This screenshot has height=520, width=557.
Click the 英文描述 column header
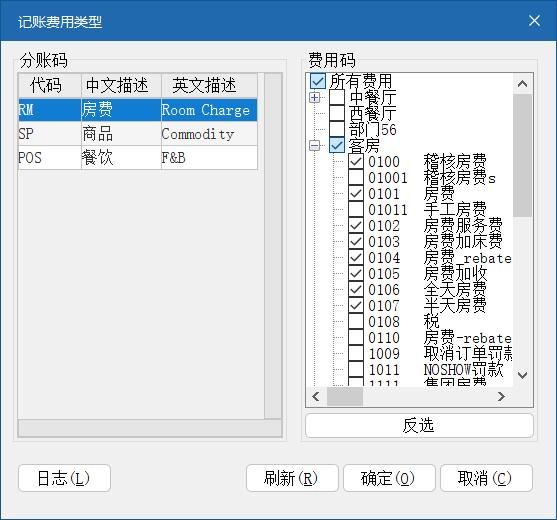tap(209, 86)
